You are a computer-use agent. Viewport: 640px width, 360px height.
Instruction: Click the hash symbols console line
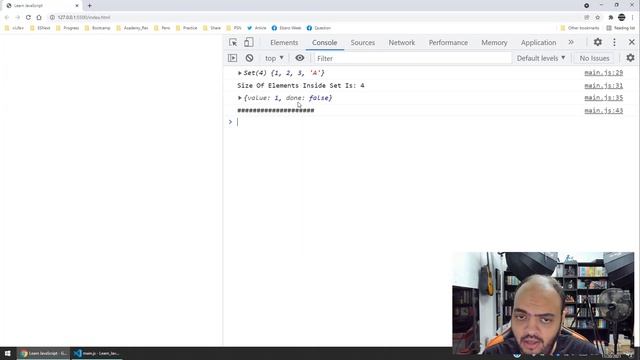276,111
